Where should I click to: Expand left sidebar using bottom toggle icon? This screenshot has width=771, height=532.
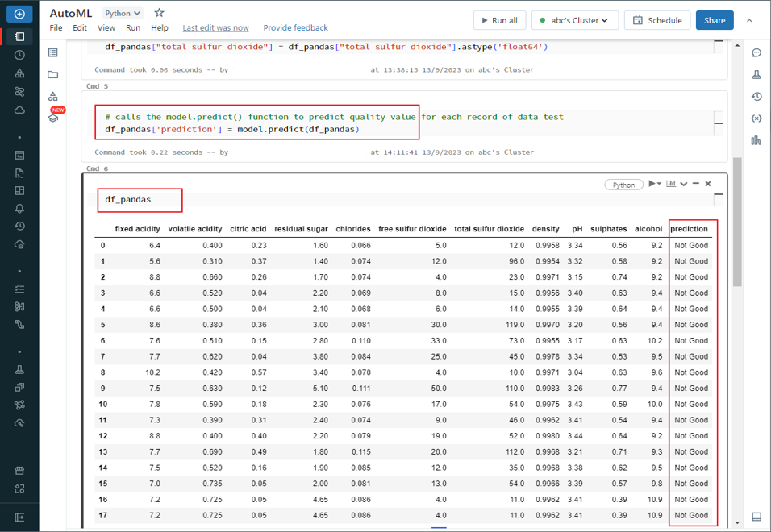tap(19, 517)
